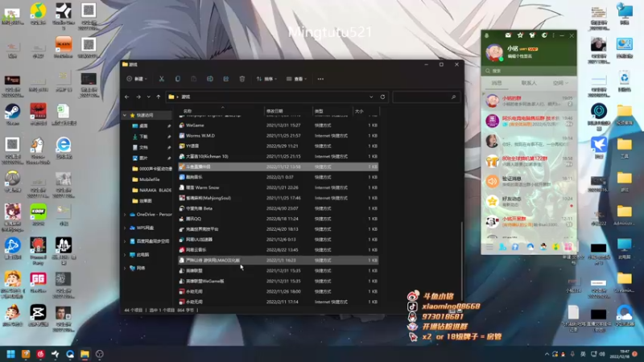Click the Share icon in Explorer toolbar
The width and height of the screenshot is (644, 362).
[226, 79]
